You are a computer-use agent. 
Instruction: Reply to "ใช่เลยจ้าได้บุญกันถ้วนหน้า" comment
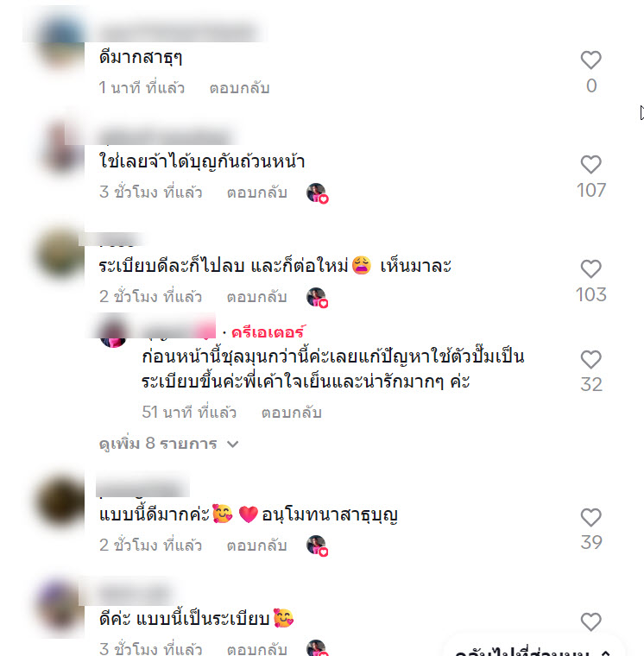pos(257,192)
